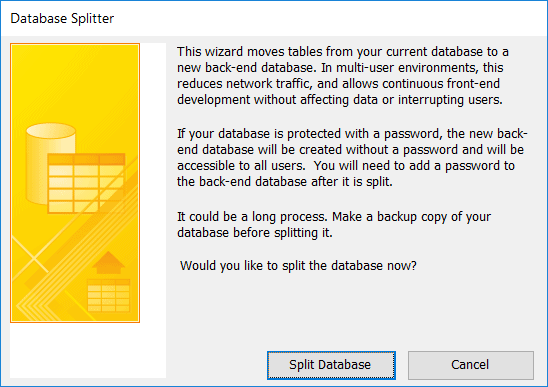Viewport: 548px width, 387px height.
Task: Click the password warning paragraph
Action: 352,157
